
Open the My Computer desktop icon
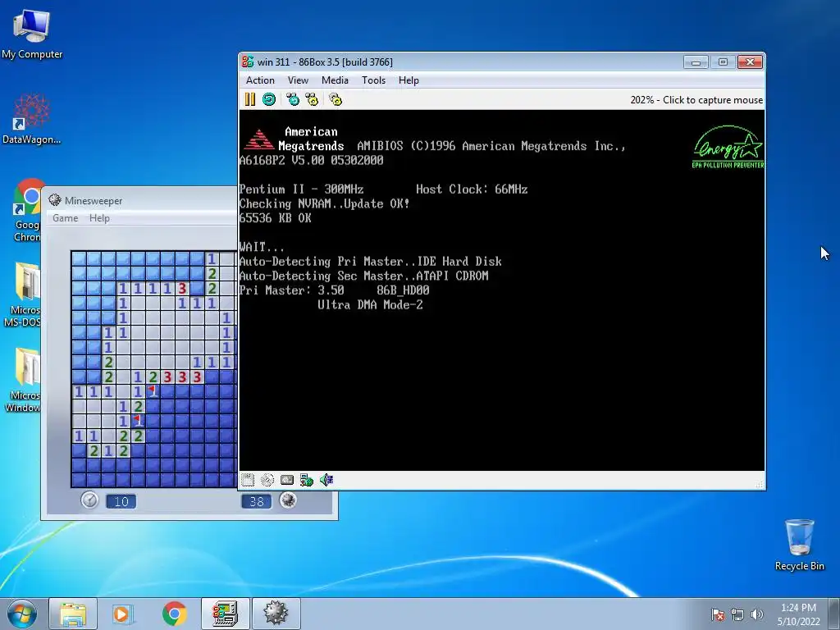(32, 33)
